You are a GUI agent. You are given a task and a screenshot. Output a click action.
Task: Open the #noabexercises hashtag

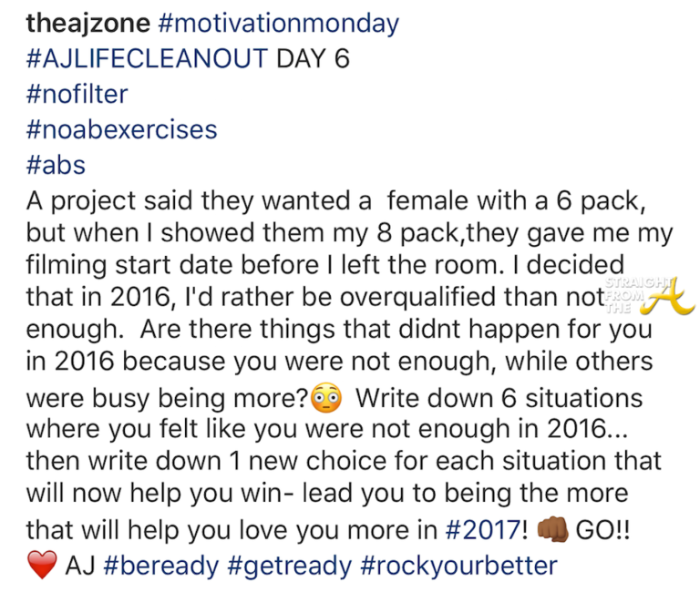point(121,129)
